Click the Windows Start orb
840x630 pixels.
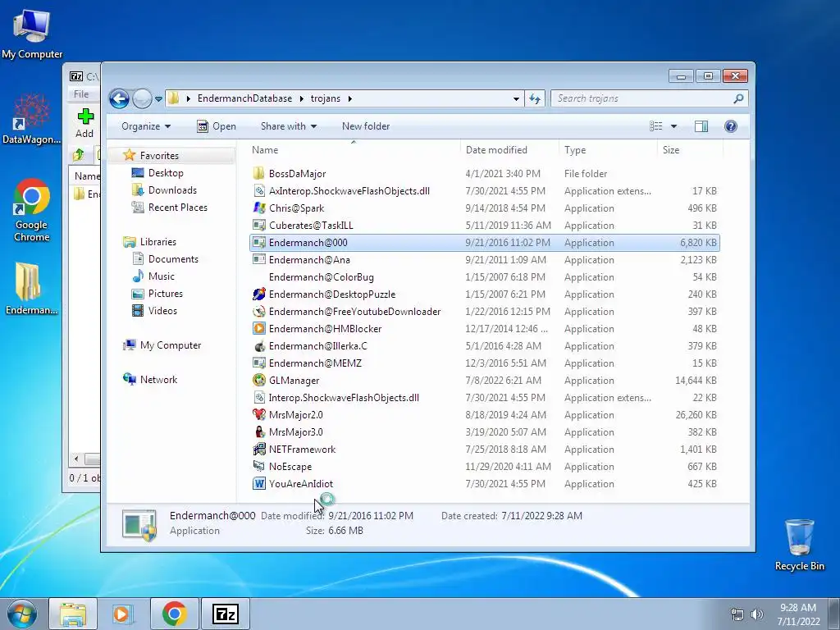22,614
